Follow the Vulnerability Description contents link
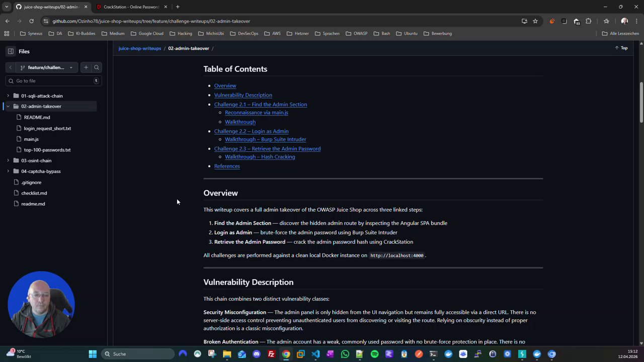644x362 pixels. pyautogui.click(x=243, y=95)
